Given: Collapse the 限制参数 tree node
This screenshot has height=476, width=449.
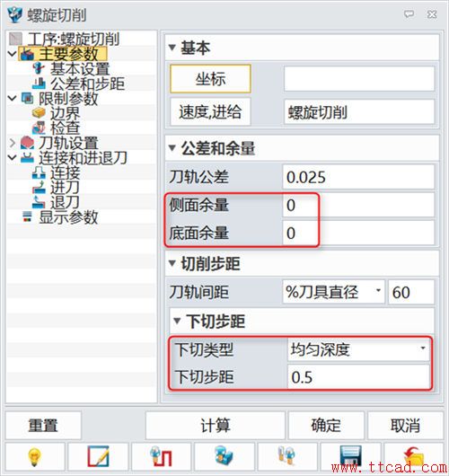Looking at the screenshot, I should 13,98.
